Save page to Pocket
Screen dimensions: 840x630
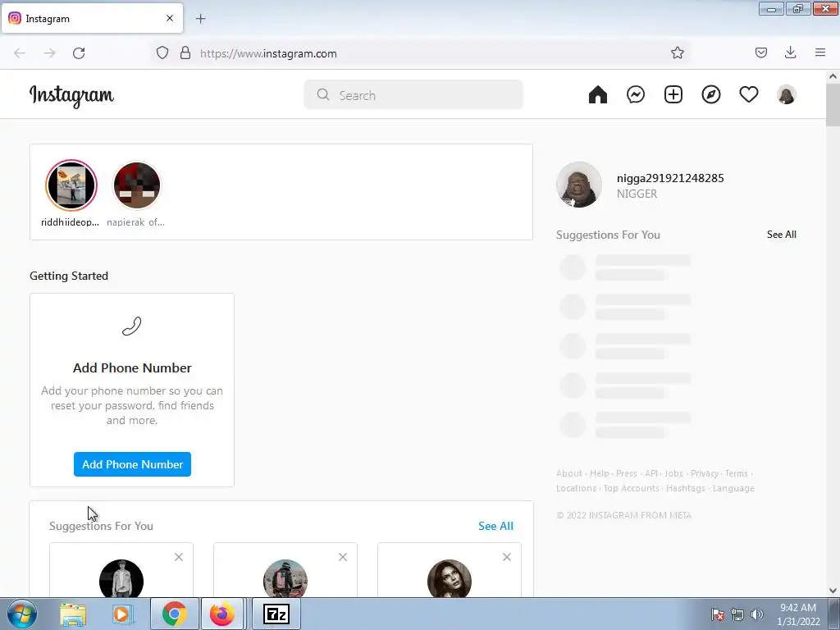click(x=760, y=52)
